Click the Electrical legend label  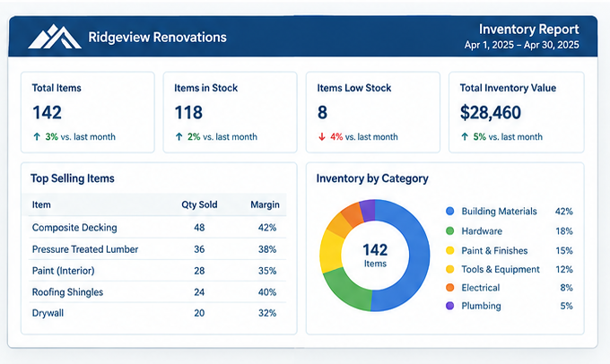pyautogui.click(x=481, y=288)
